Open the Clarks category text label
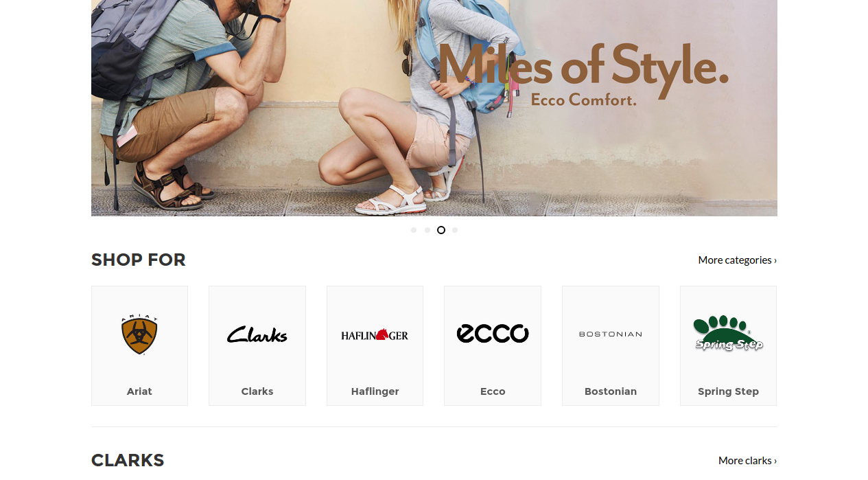Viewport: 868px width, 480px height. (x=257, y=391)
